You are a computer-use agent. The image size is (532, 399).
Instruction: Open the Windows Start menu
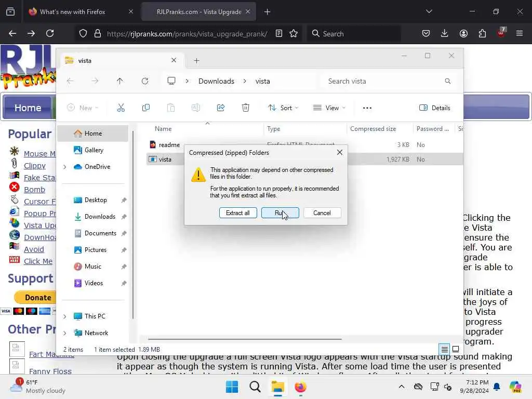coord(232,387)
